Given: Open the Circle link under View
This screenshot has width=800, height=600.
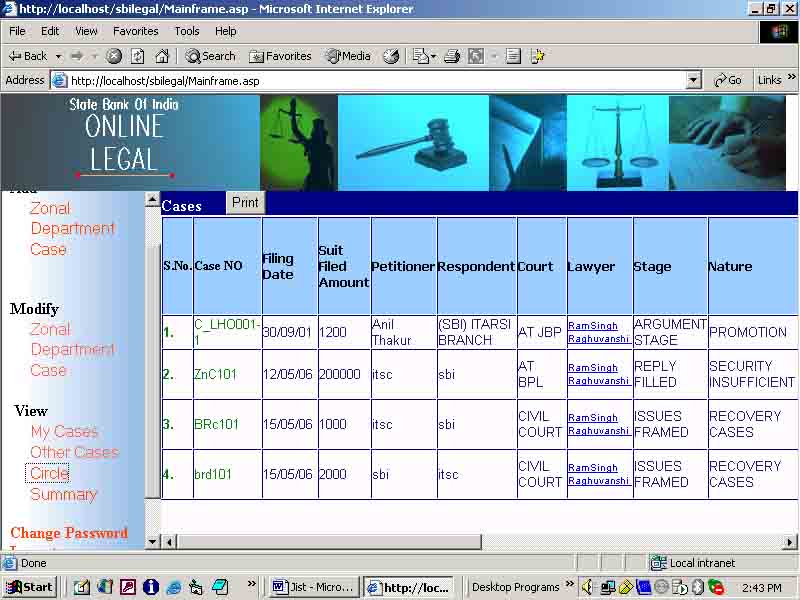Looking at the screenshot, I should coord(47,473).
